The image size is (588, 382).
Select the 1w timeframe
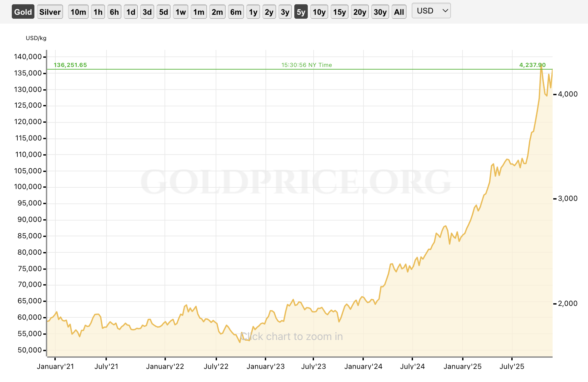tap(180, 11)
